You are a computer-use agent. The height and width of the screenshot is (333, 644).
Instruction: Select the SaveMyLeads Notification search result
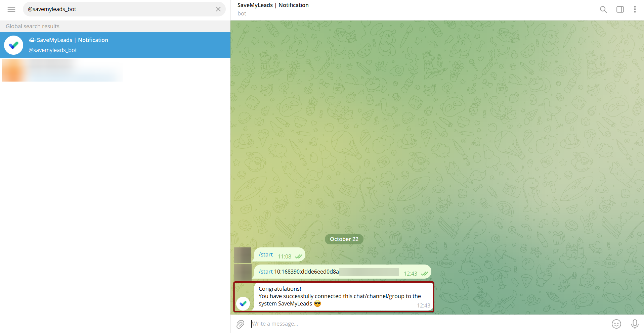101,45
